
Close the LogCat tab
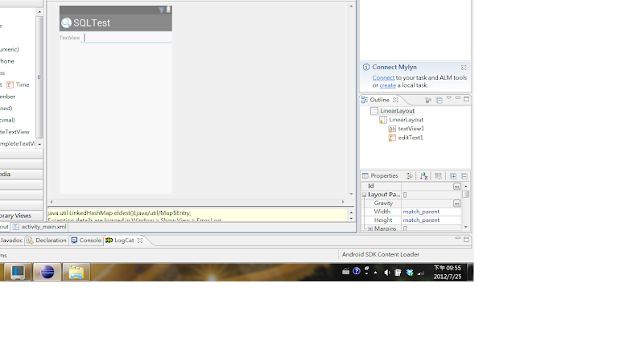click(x=140, y=241)
